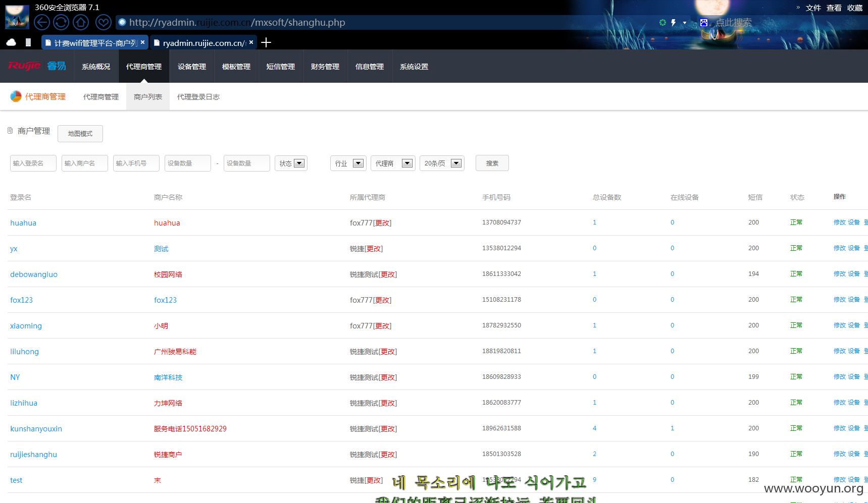Click the heart favorites icon
The width and height of the screenshot is (868, 503).
point(104,22)
